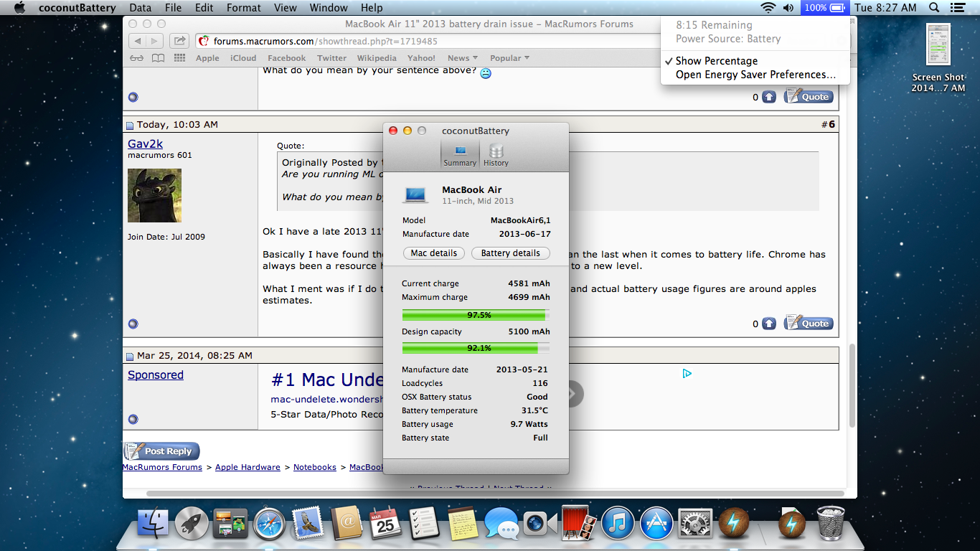Viewport: 980px width, 551px height.
Task: Open the Gav2k username link
Action: tap(145, 143)
